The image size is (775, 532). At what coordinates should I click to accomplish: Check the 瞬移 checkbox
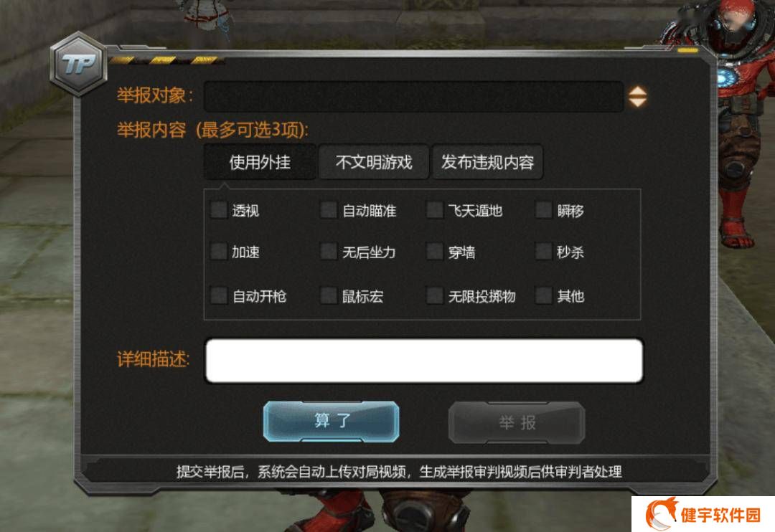click(x=544, y=210)
